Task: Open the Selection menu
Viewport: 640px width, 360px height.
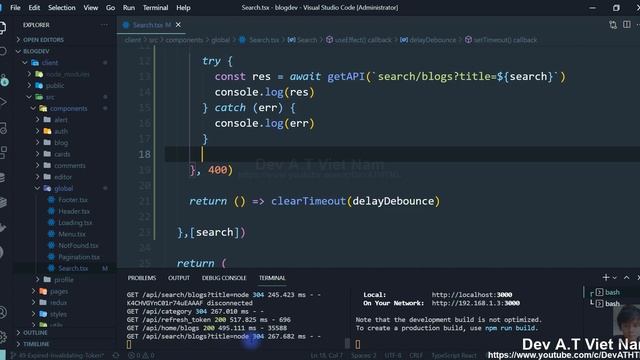Action: 62,8
